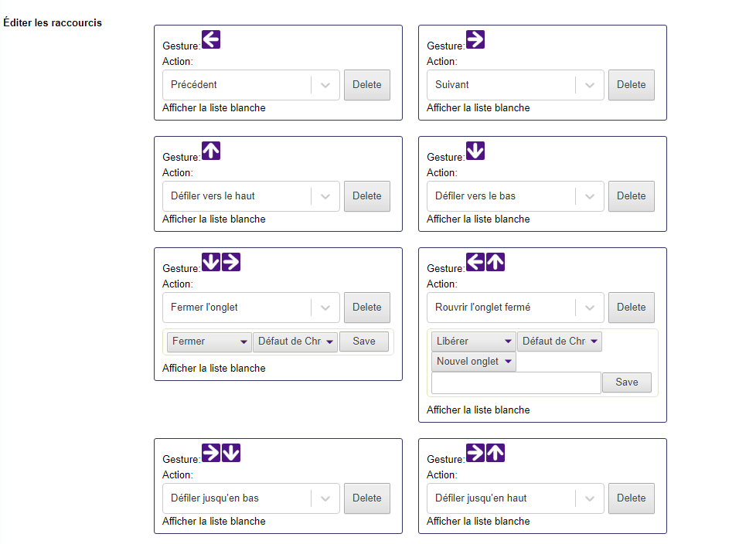Image resolution: width=756 pixels, height=544 pixels.
Task: Delete the Rouvrir l'onglet fermé gesture
Action: (x=631, y=308)
